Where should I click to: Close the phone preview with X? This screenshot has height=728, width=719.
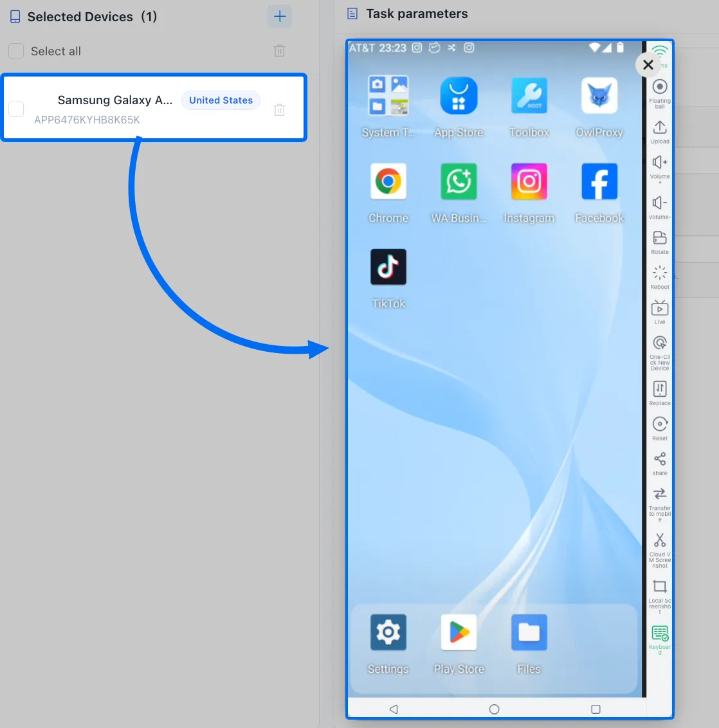pos(648,64)
